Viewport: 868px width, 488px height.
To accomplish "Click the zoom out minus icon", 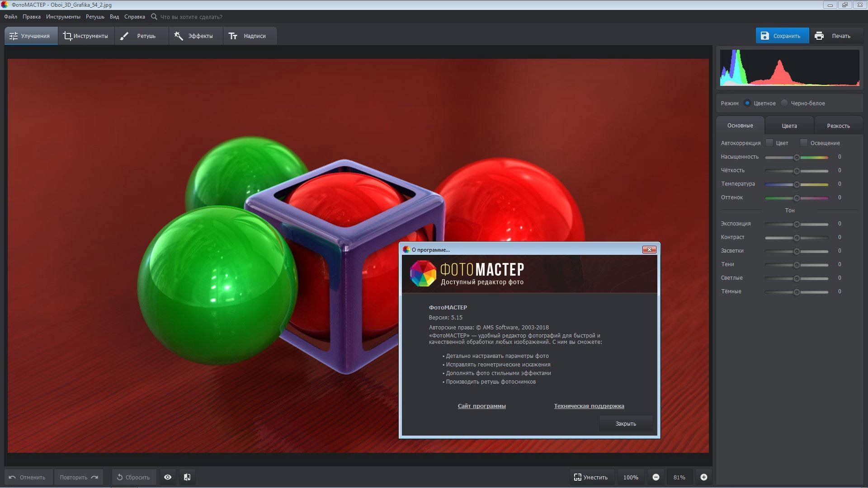I will tap(656, 477).
